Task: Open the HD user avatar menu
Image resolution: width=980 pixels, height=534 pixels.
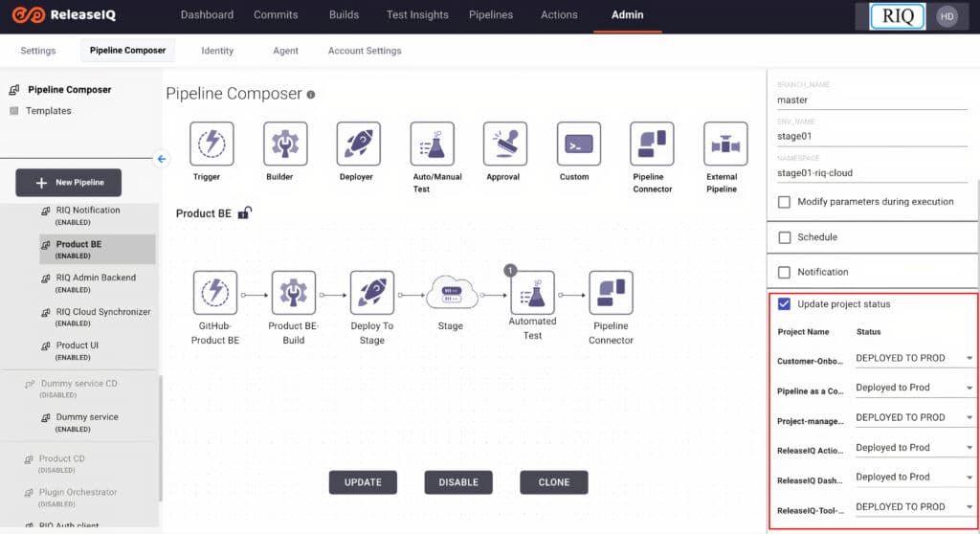Action: pos(947,16)
